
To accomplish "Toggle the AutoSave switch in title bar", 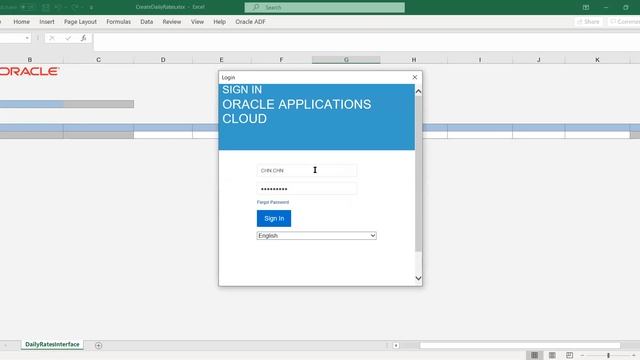I will tap(27, 7).
